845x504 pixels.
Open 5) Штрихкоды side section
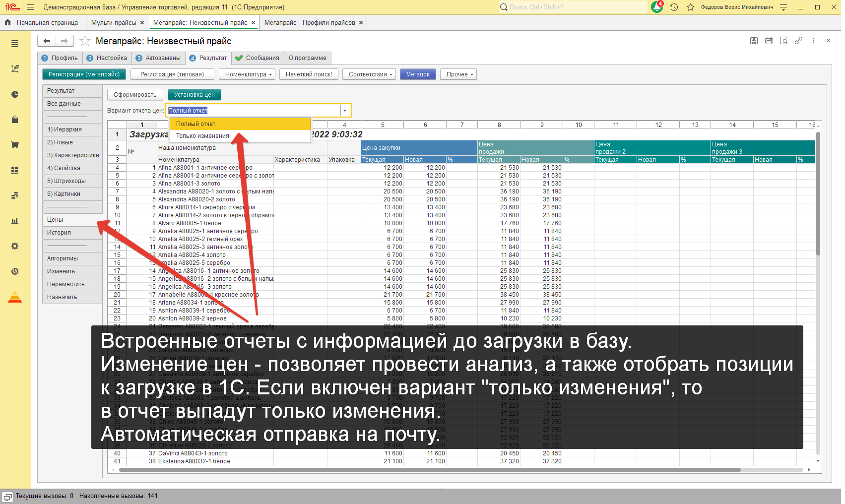point(72,181)
